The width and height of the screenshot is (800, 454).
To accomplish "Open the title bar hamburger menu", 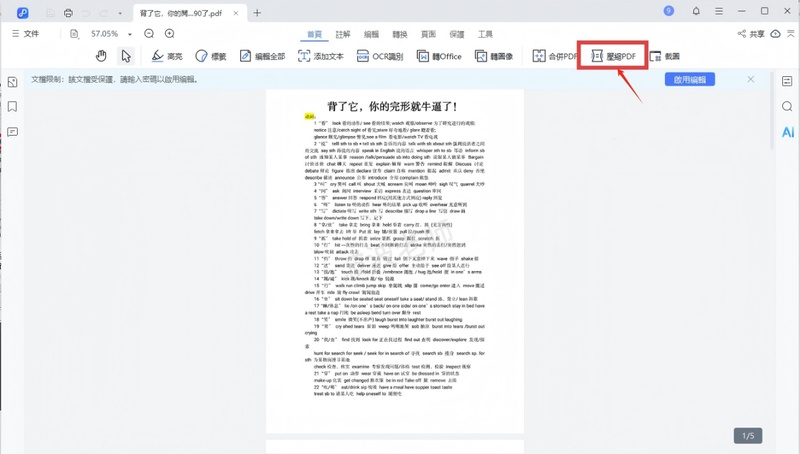I will pos(719,11).
